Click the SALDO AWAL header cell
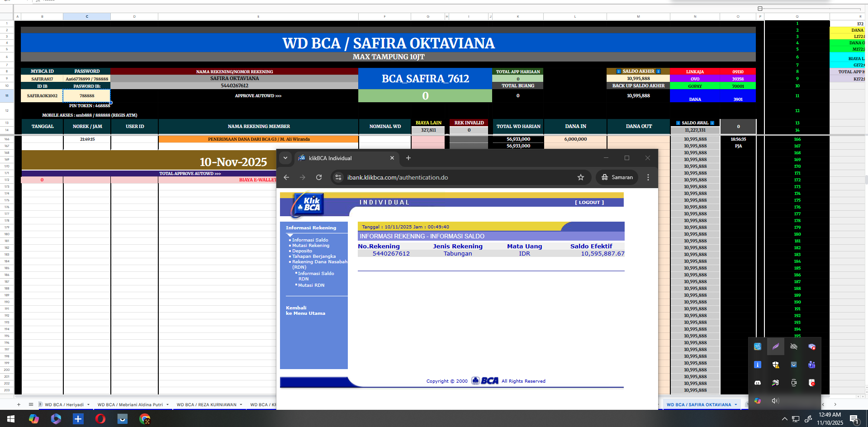Image resolution: width=868 pixels, height=427 pixels. 695,123
